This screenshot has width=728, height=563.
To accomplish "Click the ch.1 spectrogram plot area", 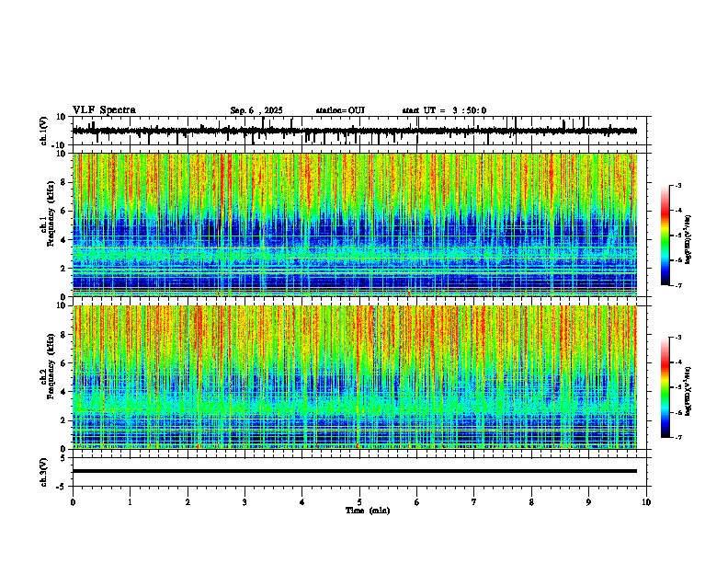I will (355, 224).
